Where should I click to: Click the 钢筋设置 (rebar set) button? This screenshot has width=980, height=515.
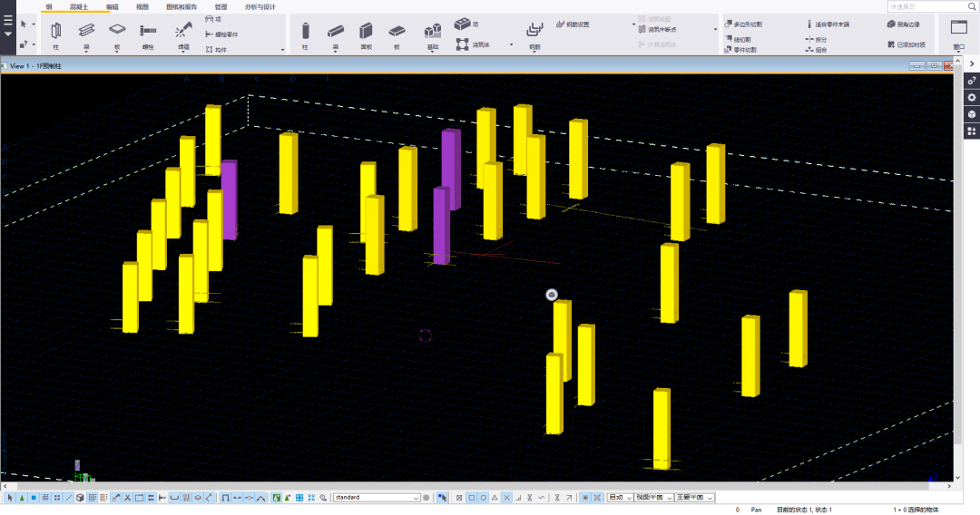click(x=573, y=24)
